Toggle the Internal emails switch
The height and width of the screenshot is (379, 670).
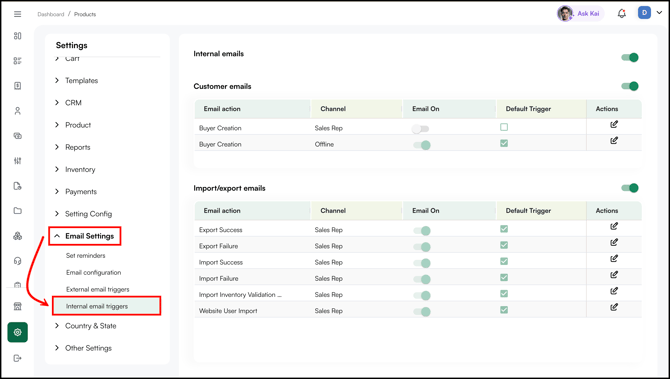tap(630, 57)
